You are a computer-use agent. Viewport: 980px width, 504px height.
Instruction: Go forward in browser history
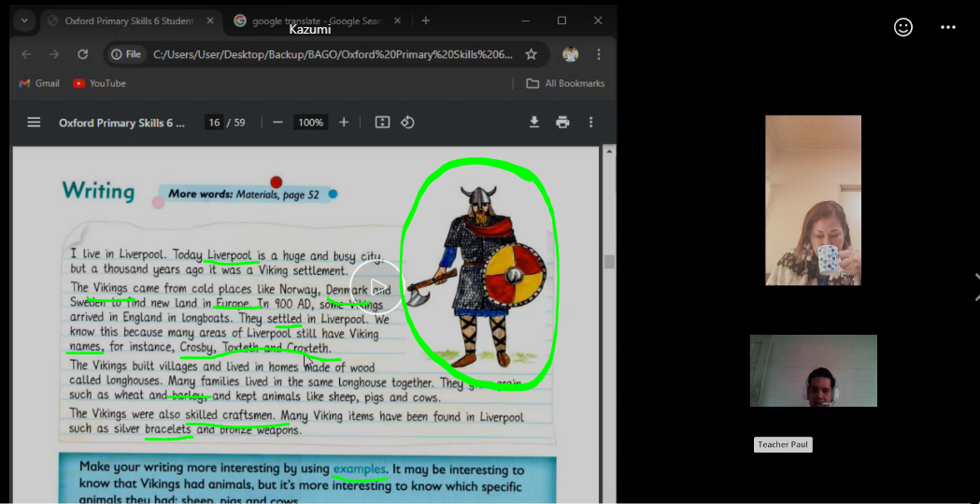pos(54,54)
